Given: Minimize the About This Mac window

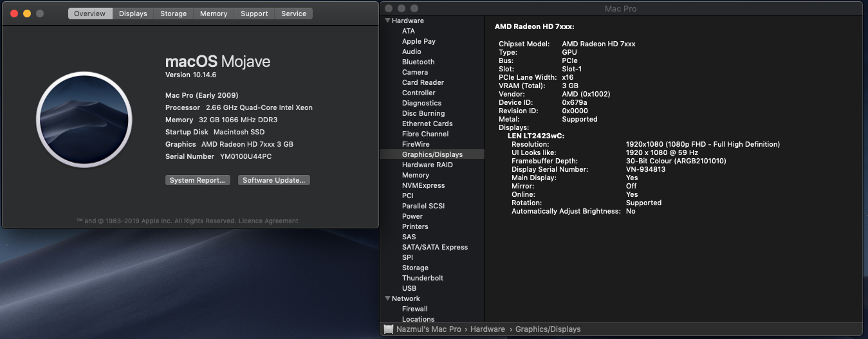Looking at the screenshot, I should [x=26, y=14].
